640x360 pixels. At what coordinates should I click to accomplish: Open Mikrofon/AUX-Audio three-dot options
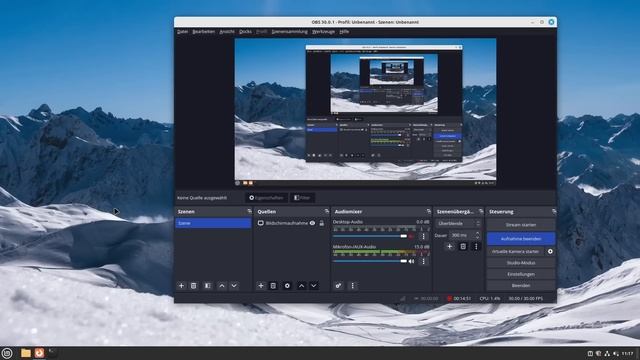tap(423, 261)
